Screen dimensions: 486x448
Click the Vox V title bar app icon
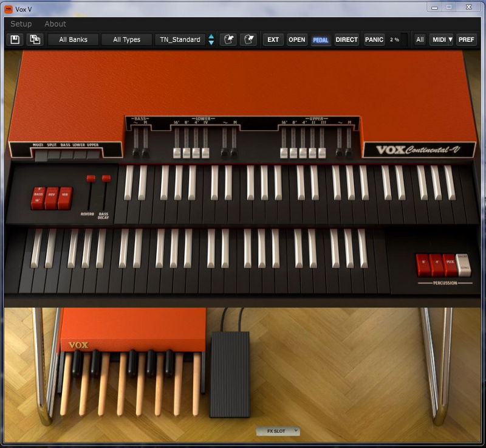click(9, 9)
